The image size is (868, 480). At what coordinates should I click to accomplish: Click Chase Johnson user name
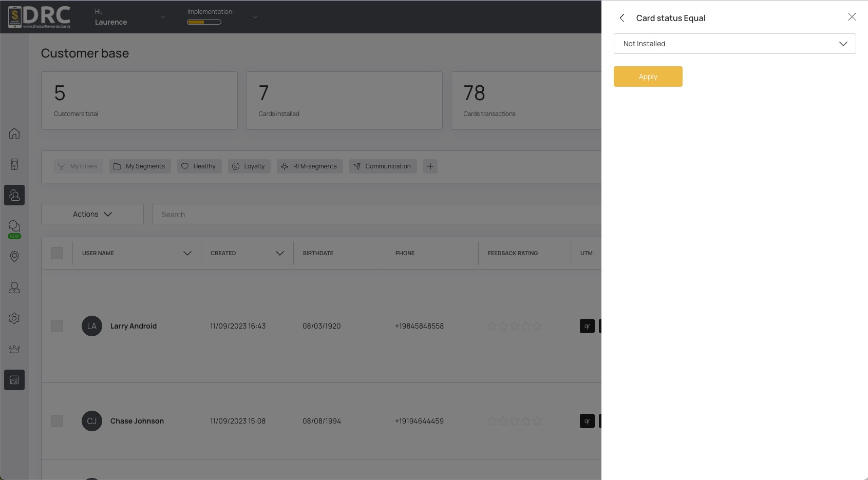(137, 421)
